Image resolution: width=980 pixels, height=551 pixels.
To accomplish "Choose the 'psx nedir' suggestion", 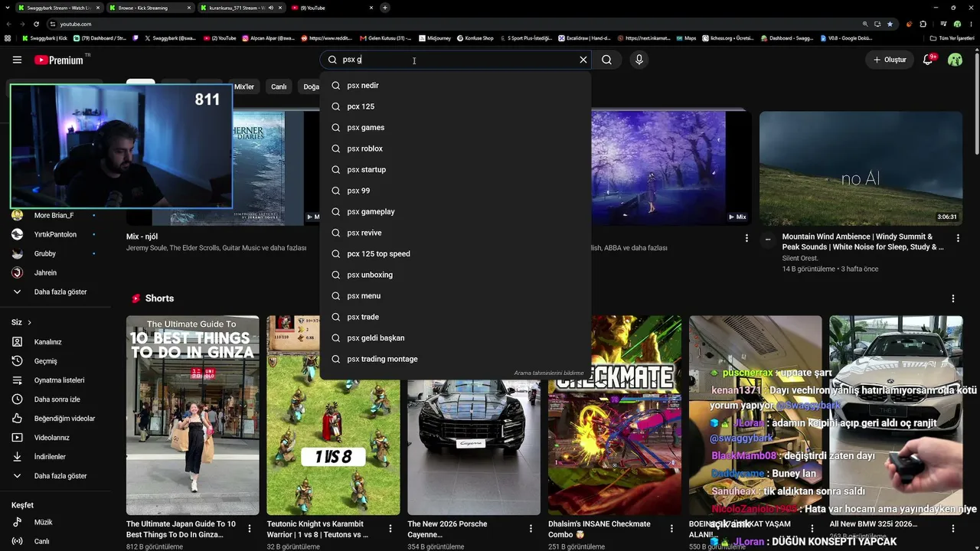I will tap(456, 86).
